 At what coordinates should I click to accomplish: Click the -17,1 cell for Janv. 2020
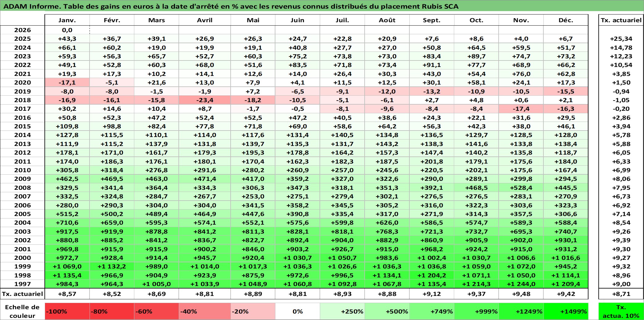point(67,82)
